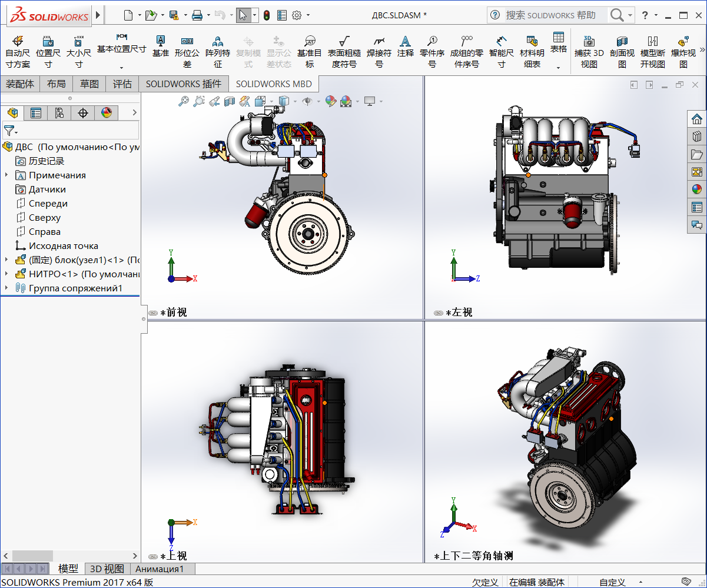Switch to the 装配体 ribbon tab
The width and height of the screenshot is (707, 588).
point(20,84)
